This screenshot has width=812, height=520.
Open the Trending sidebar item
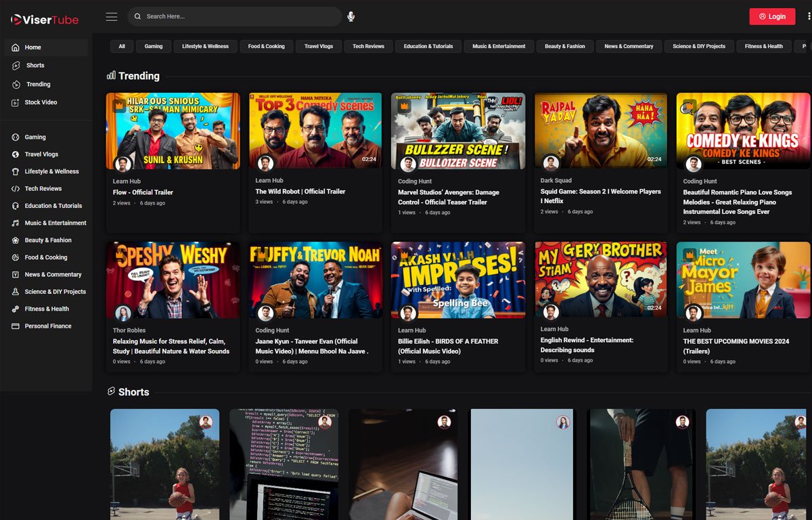38,85
